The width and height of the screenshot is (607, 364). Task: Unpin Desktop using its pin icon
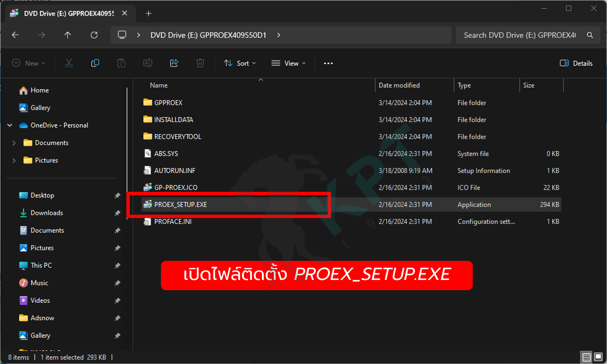pyautogui.click(x=118, y=195)
